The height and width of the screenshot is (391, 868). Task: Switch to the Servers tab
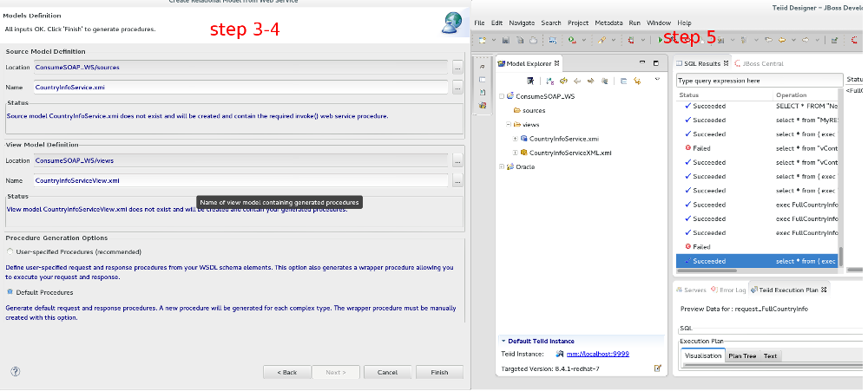coord(691,290)
